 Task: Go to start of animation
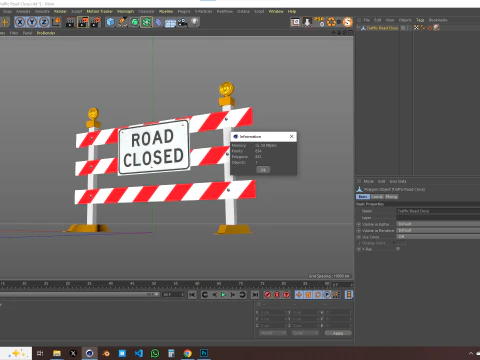192,295
